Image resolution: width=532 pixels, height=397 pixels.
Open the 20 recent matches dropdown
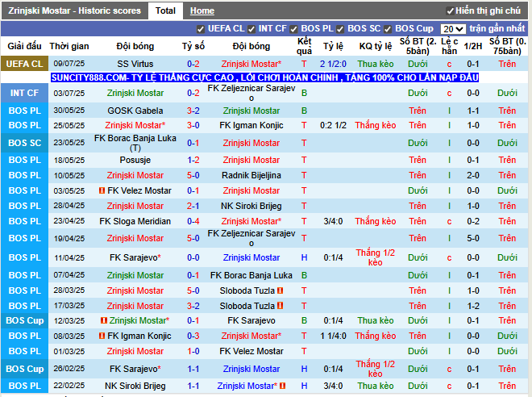[x=453, y=29]
